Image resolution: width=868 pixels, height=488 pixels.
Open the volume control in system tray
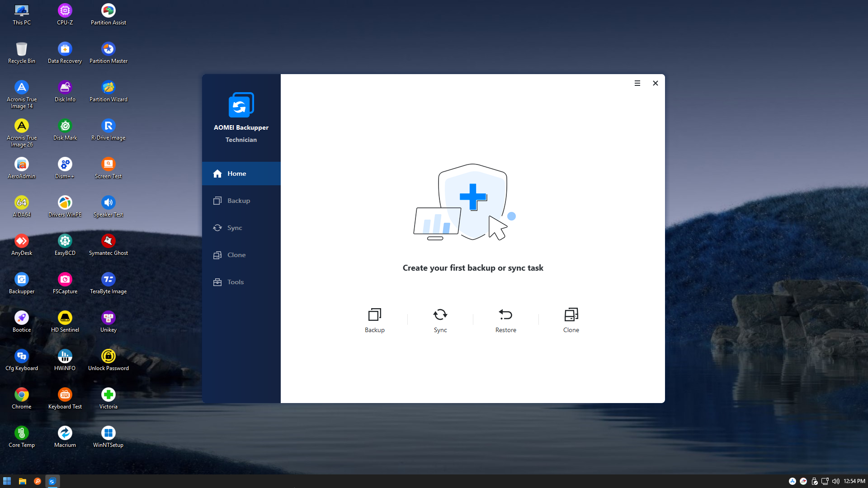[x=835, y=481]
